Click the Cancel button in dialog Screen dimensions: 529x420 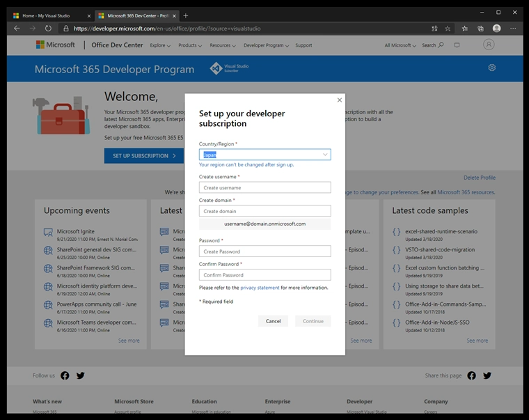click(273, 321)
